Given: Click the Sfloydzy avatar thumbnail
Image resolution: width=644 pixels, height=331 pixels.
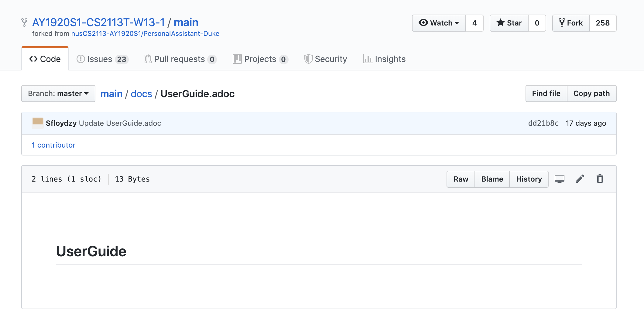Looking at the screenshot, I should 38,123.
